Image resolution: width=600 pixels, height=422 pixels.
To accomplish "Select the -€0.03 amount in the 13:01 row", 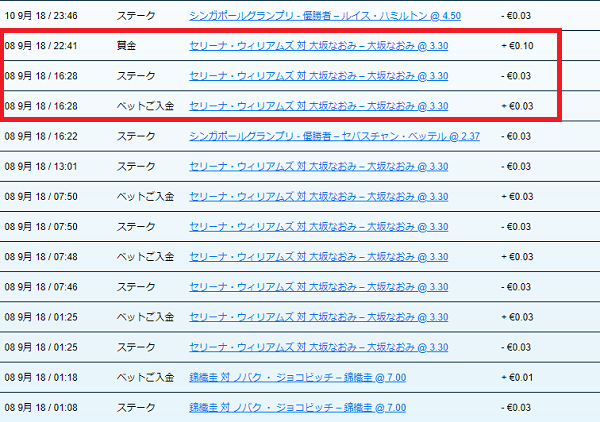I will (516, 166).
